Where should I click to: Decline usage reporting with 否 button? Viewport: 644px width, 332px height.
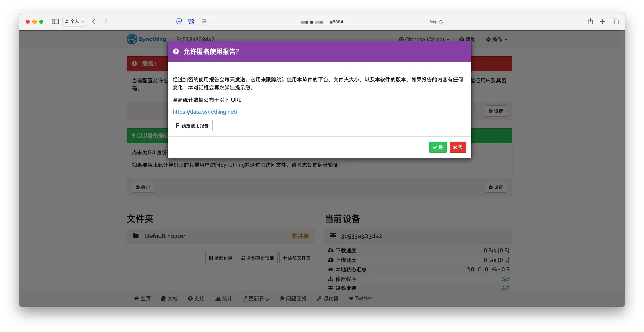tap(458, 147)
